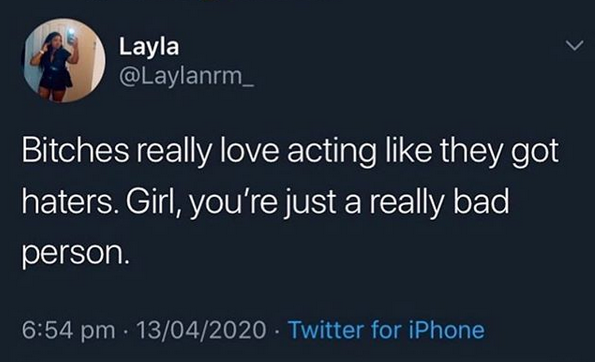
Task: Open Layla's circular profile picture
Action: pos(65,60)
